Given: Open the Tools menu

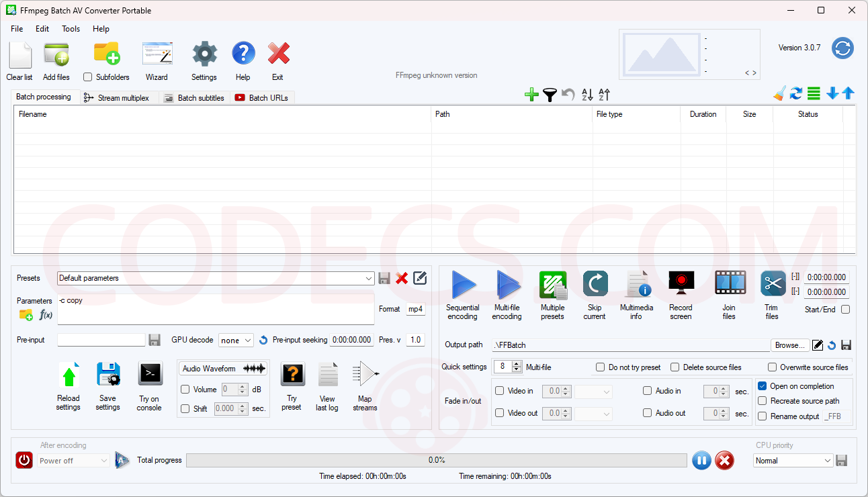Looking at the screenshot, I should point(71,29).
